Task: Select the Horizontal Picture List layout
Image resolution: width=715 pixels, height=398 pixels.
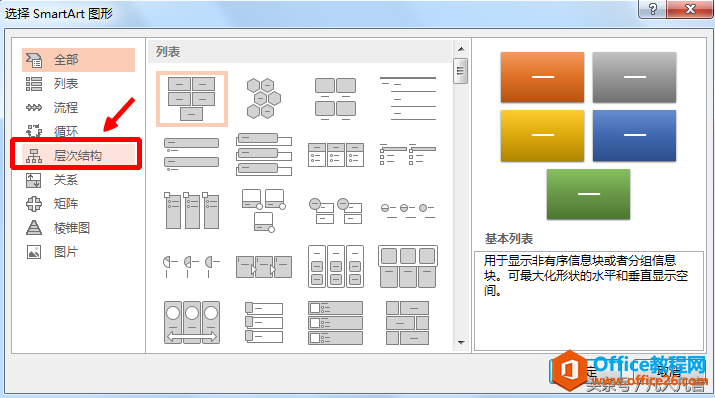Action: 408,266
